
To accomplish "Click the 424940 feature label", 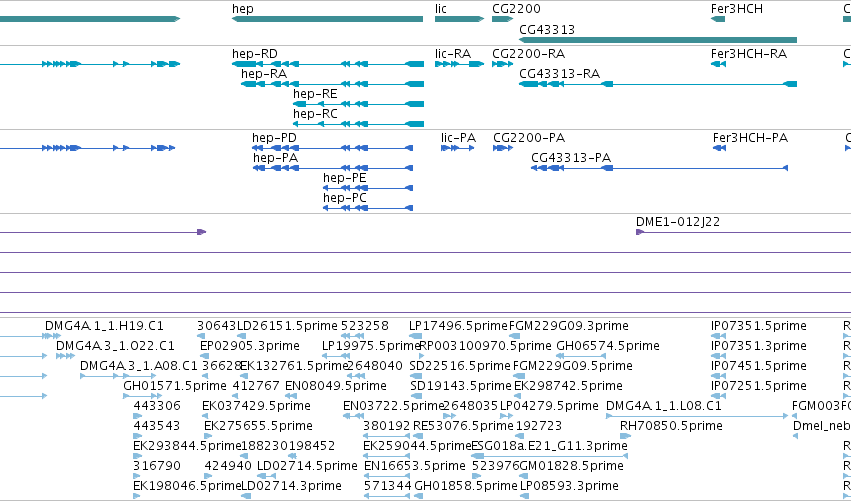I will 228,466.
